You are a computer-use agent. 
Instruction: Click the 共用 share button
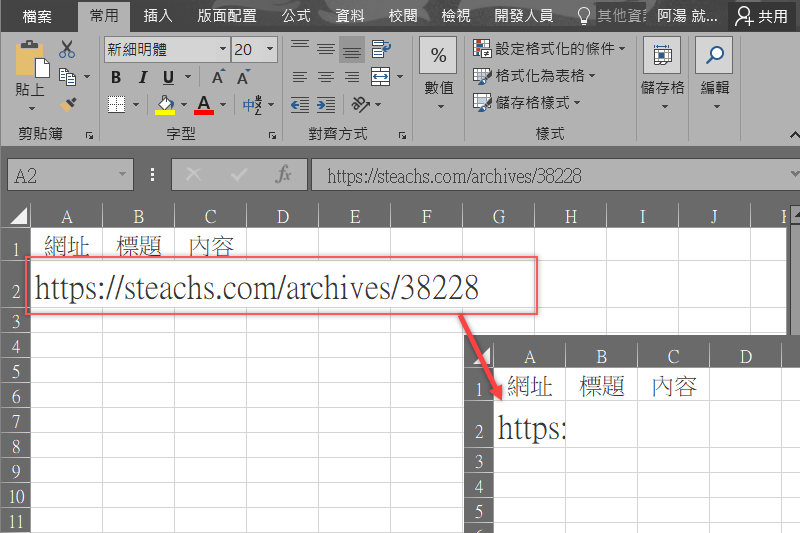coord(761,16)
